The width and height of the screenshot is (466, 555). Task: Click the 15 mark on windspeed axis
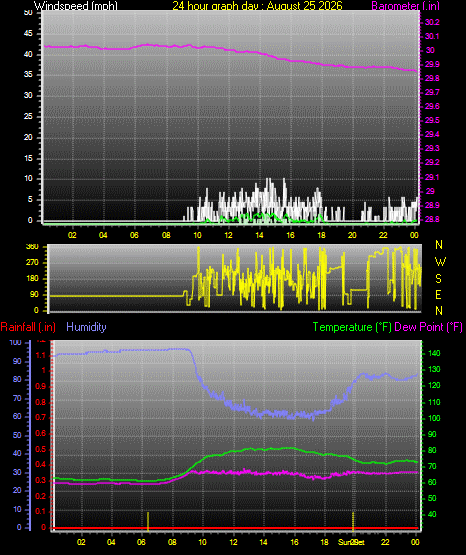pyautogui.click(x=28, y=158)
